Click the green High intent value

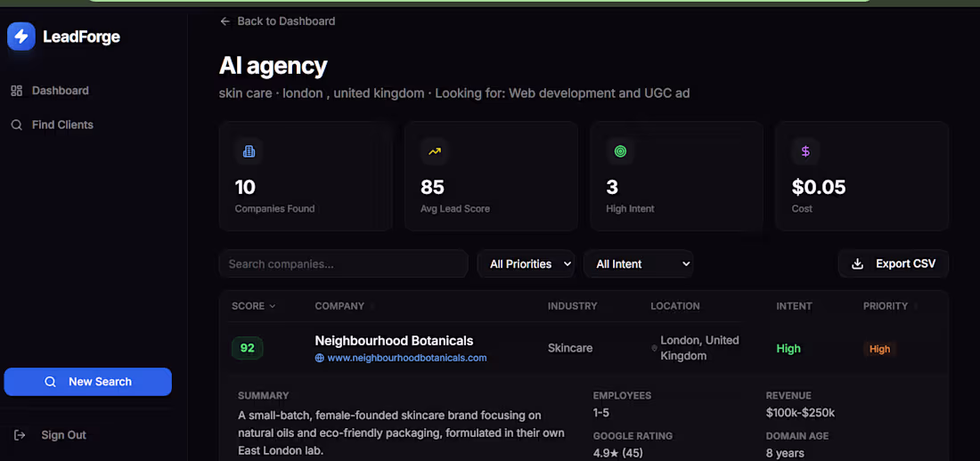tap(788, 349)
